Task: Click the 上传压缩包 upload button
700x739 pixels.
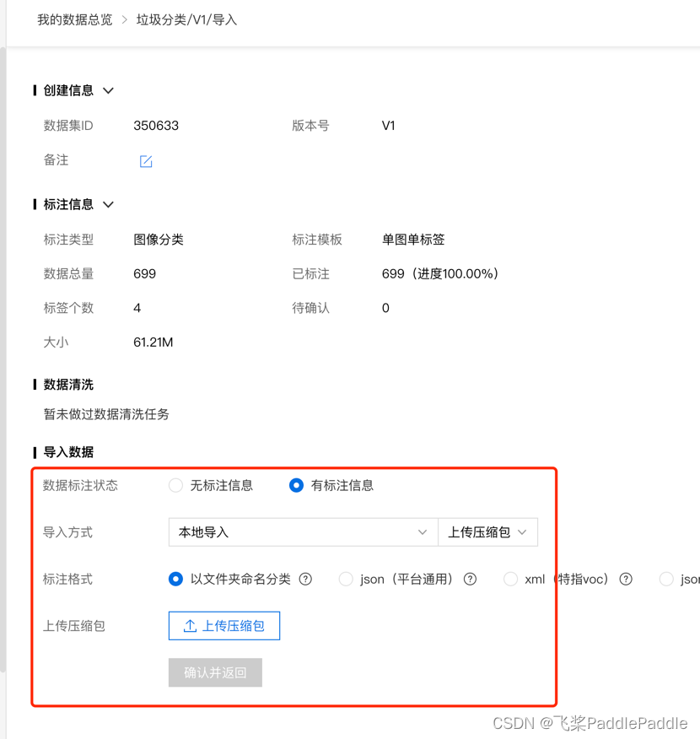Action: click(x=224, y=626)
